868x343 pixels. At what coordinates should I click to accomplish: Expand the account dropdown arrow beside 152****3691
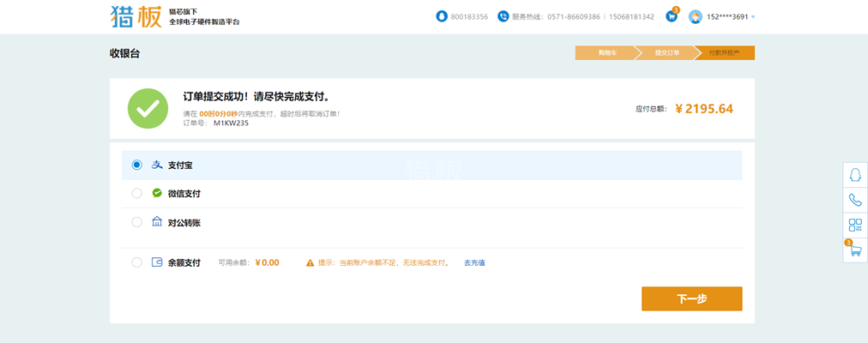coord(753,17)
